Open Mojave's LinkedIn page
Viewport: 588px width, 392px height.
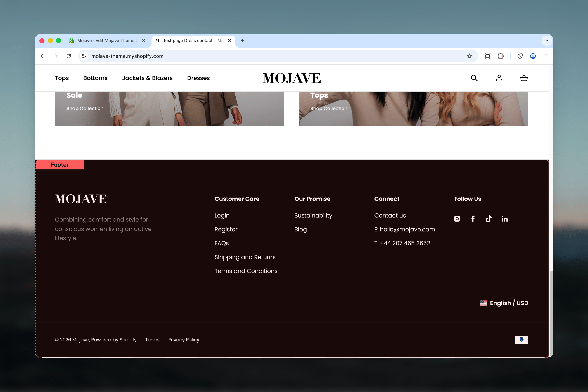(x=504, y=219)
